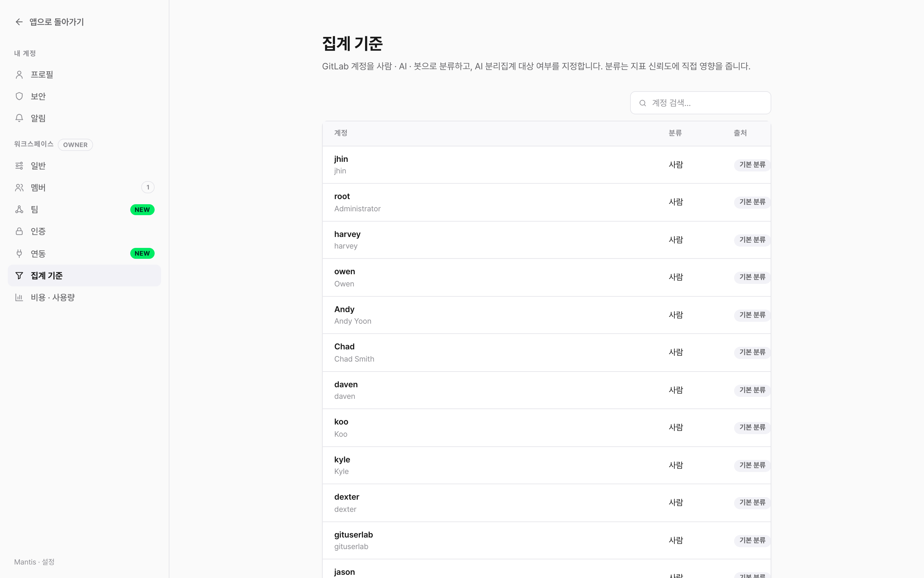The image size is (924, 578).
Task: Click the OWNER badge beside 워크스페이스
Action: point(75,145)
